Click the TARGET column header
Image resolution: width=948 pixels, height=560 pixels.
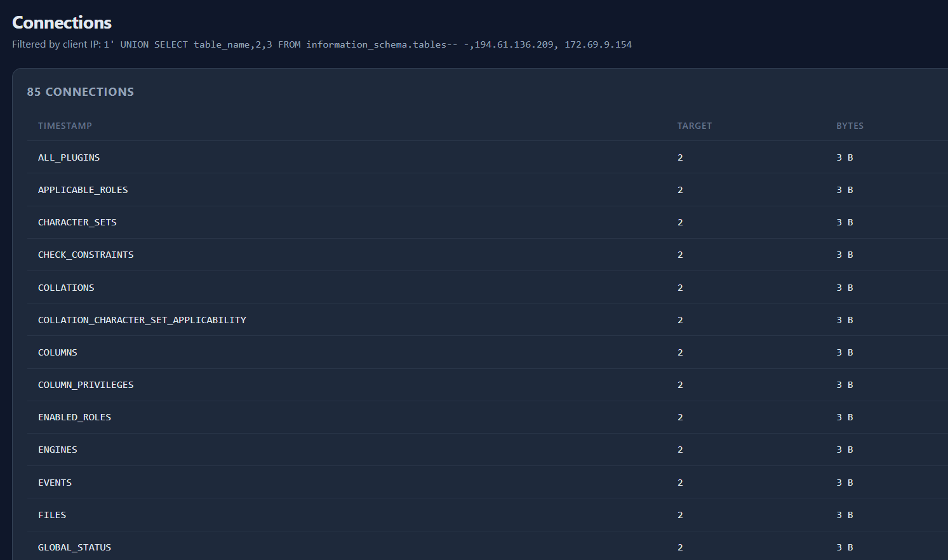point(695,126)
